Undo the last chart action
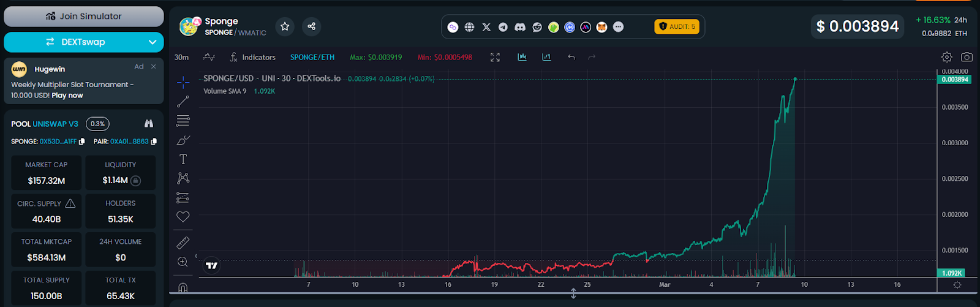980x307 pixels. click(571, 57)
